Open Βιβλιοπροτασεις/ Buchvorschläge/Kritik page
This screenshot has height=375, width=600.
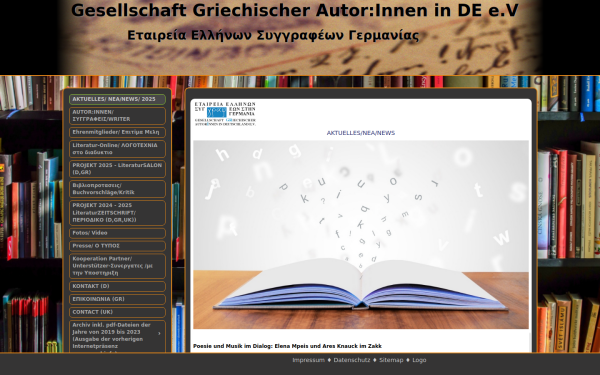(117, 189)
